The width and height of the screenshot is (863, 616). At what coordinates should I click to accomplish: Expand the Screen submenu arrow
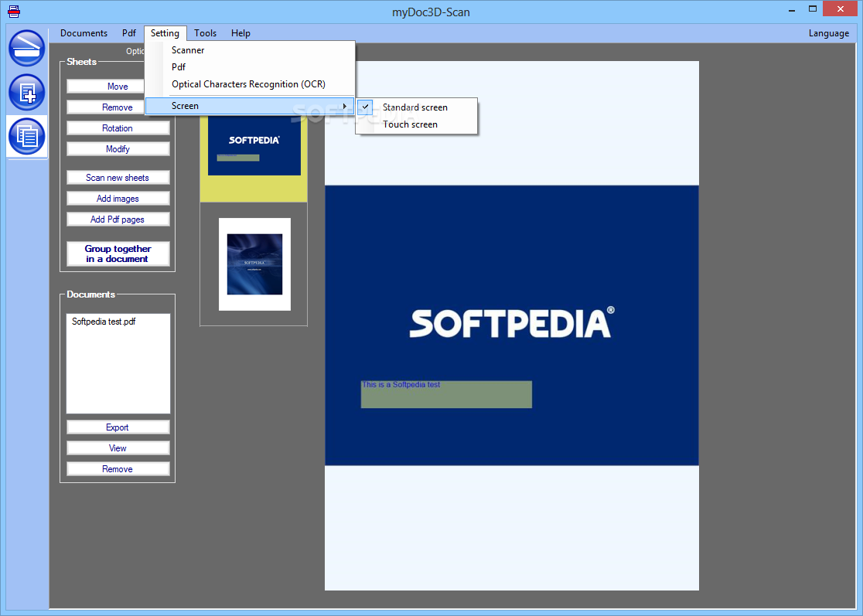coord(345,106)
